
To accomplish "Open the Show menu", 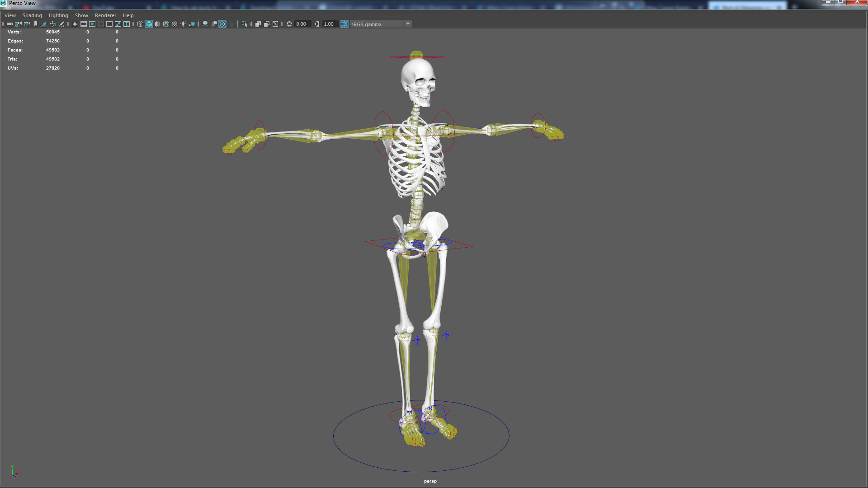I will (81, 15).
